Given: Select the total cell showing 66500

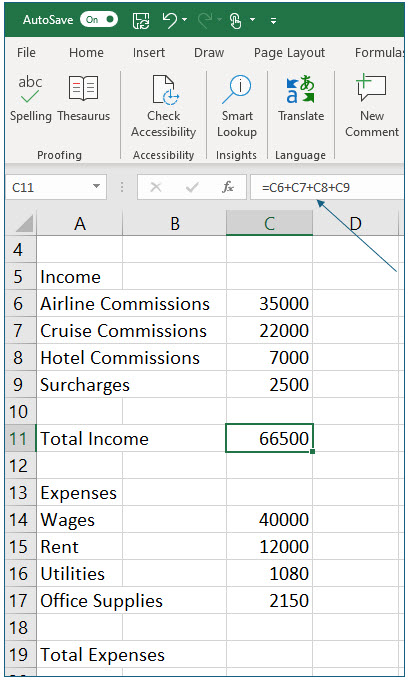Looking at the screenshot, I should pos(269,438).
